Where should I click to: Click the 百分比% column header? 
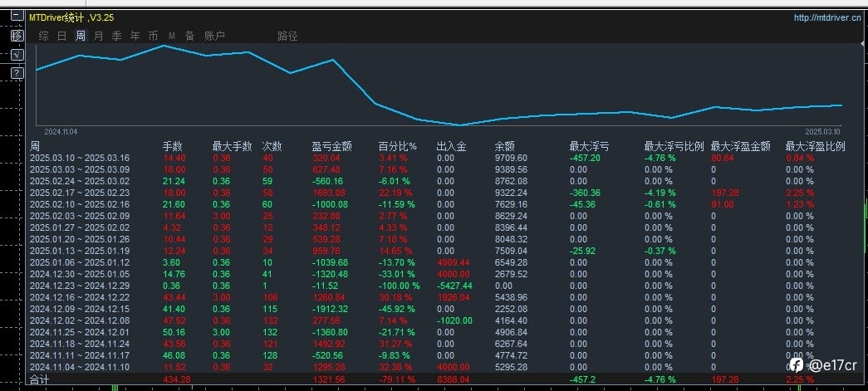click(x=398, y=147)
